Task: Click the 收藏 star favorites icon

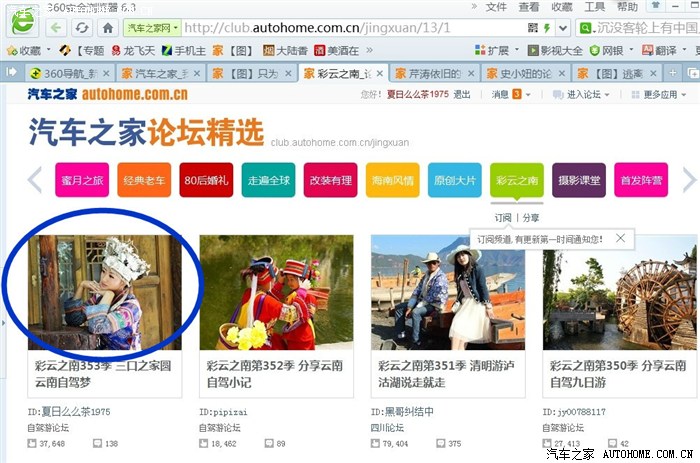Action: (x=12, y=50)
